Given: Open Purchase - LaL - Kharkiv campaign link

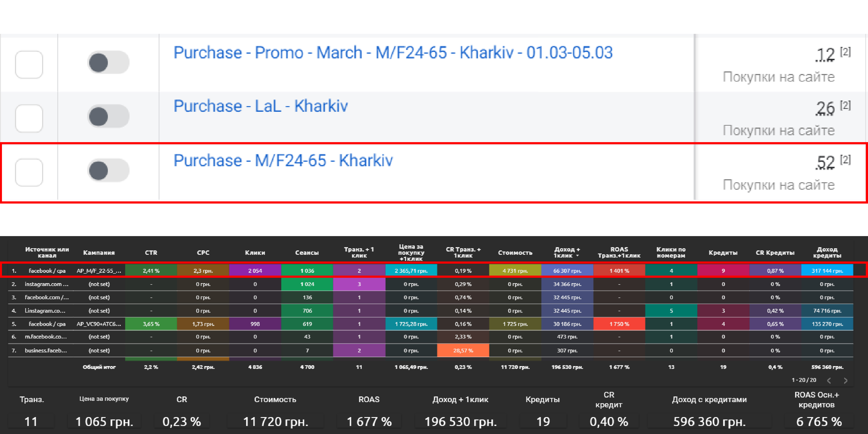Looking at the screenshot, I should click(x=260, y=106).
